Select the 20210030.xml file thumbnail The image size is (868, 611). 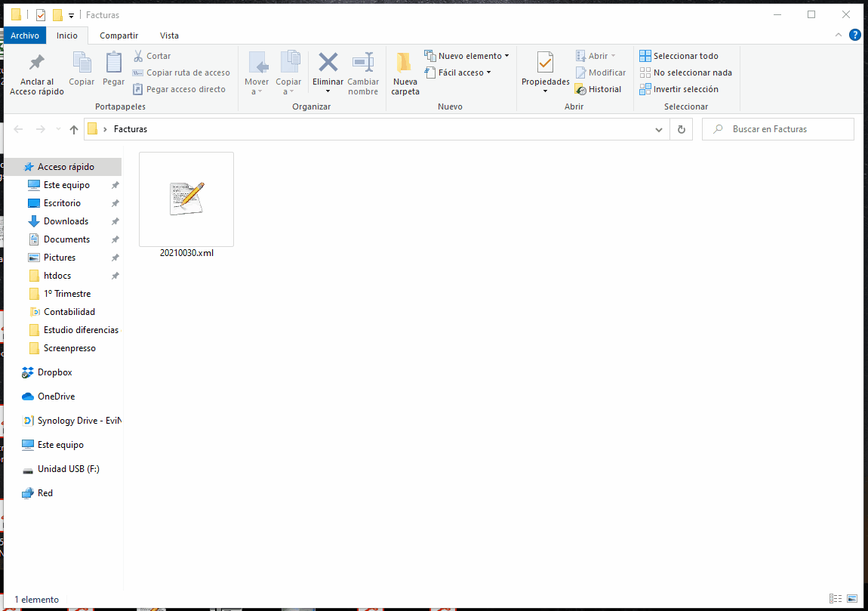click(186, 199)
